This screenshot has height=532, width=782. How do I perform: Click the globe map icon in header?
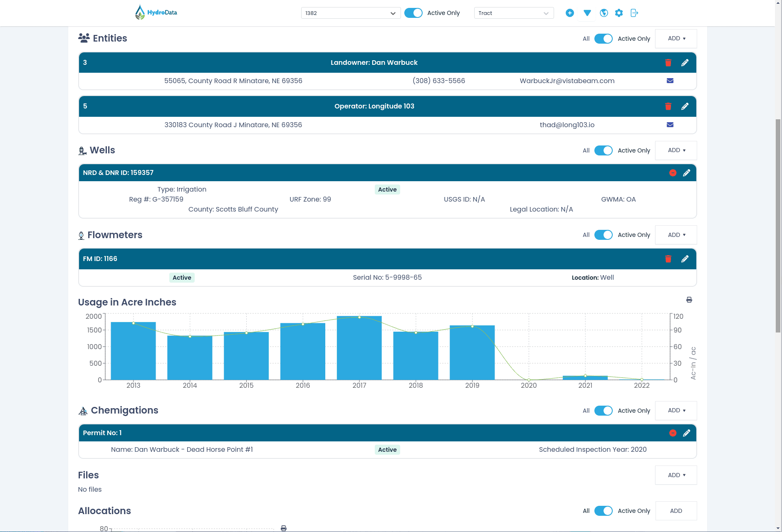[x=604, y=13]
